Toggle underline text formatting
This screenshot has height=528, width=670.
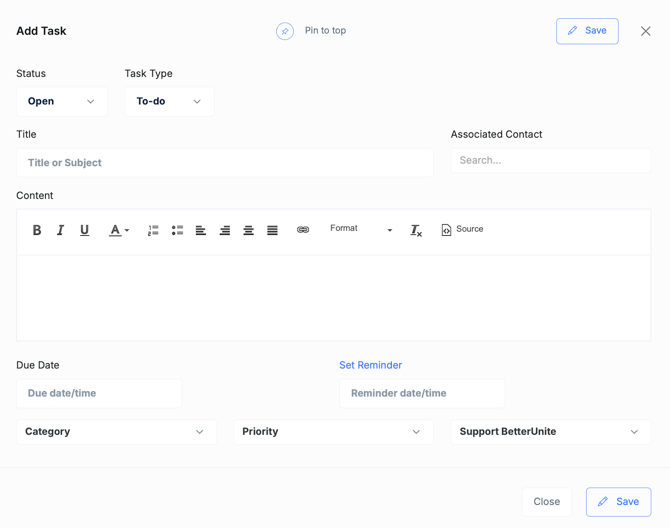[x=84, y=230]
